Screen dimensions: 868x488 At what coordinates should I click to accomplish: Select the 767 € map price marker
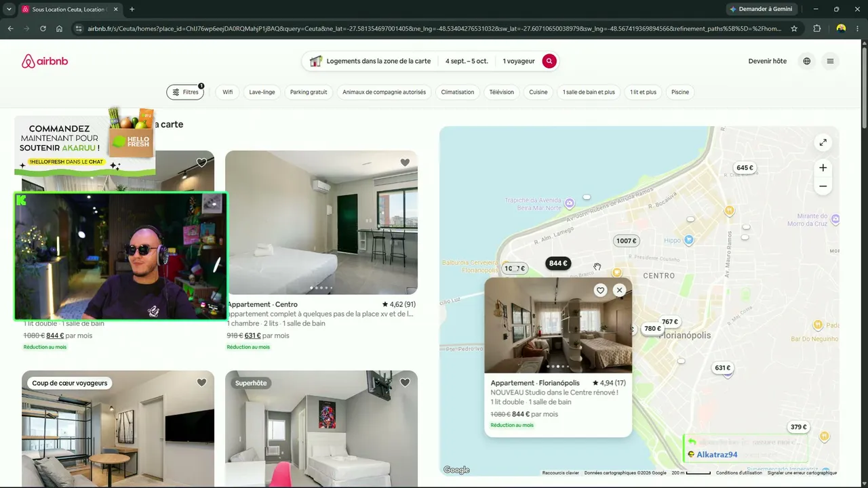tap(670, 322)
